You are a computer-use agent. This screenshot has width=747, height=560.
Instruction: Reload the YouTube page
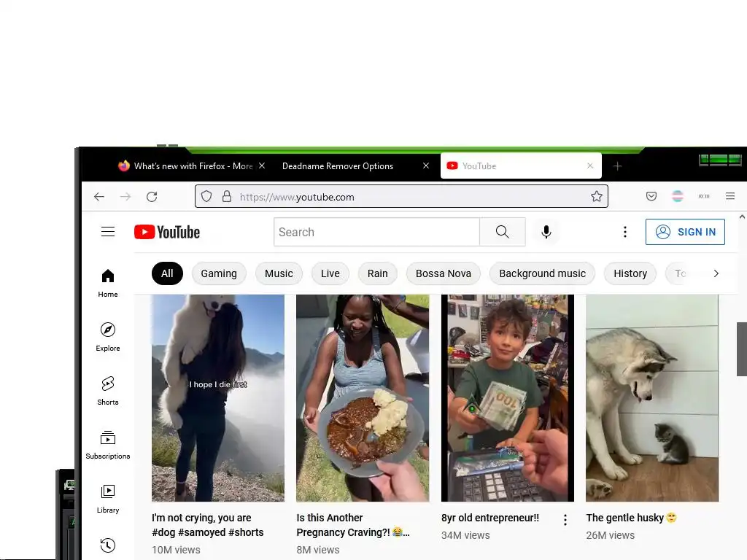152,197
